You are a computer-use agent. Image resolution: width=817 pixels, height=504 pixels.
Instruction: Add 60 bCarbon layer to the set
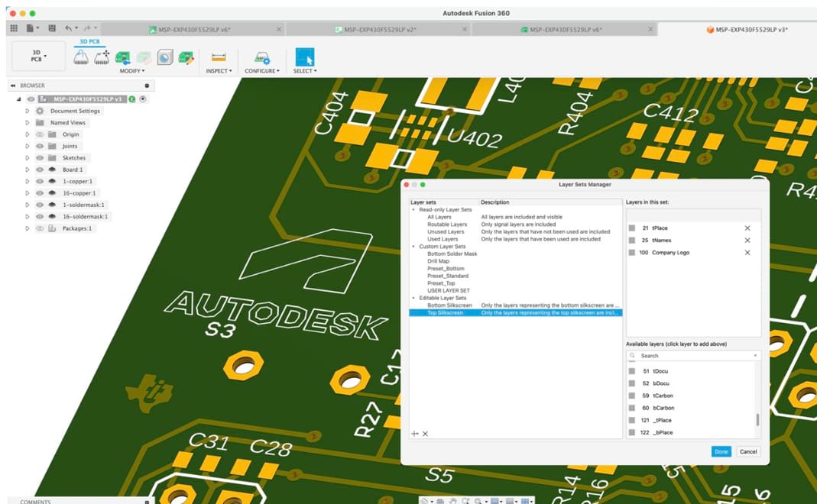tap(691, 409)
